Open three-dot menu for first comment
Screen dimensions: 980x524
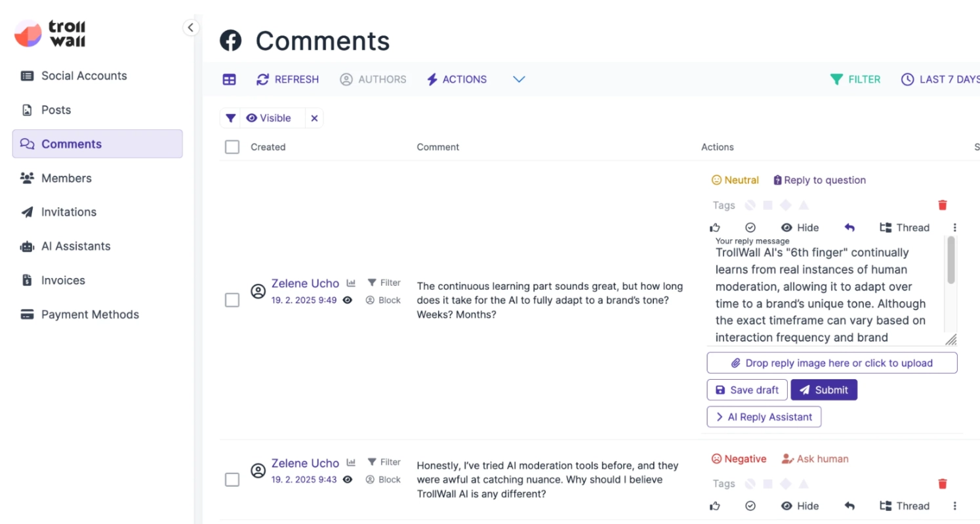point(954,228)
